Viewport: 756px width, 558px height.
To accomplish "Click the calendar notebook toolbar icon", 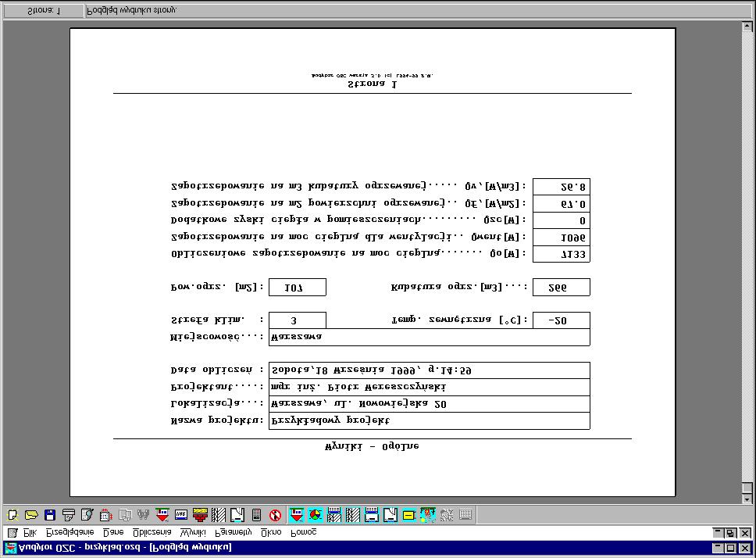I will [x=106, y=515].
